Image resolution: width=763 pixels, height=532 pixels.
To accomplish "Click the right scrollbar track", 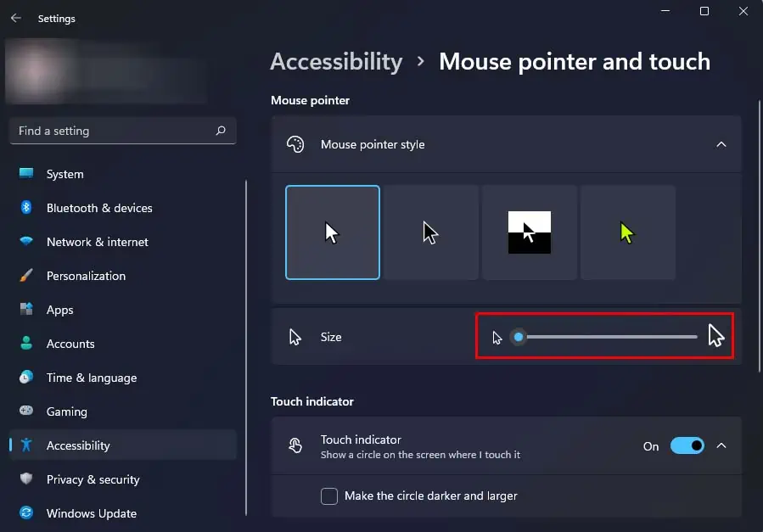I will tap(758, 255).
